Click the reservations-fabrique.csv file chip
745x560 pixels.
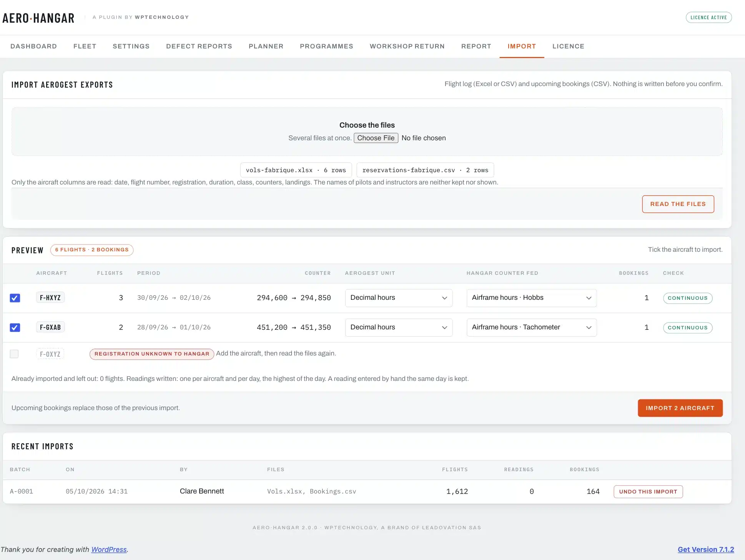[425, 170]
